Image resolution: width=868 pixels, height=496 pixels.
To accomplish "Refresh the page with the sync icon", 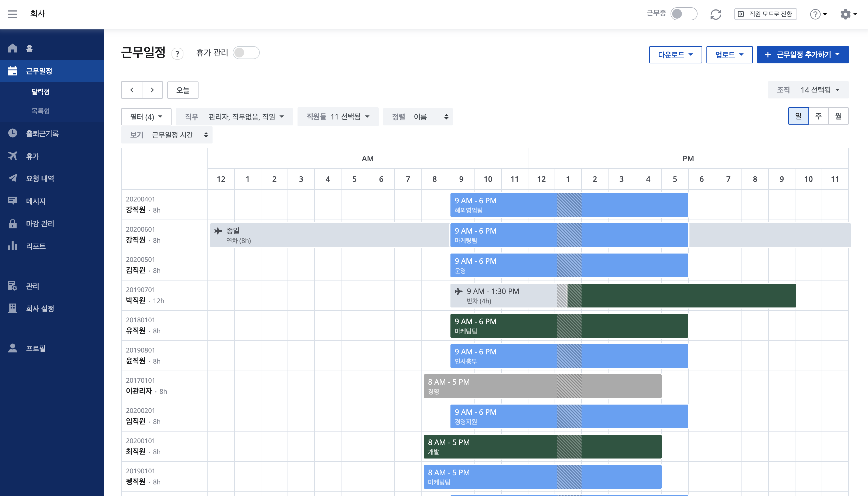I will [716, 14].
